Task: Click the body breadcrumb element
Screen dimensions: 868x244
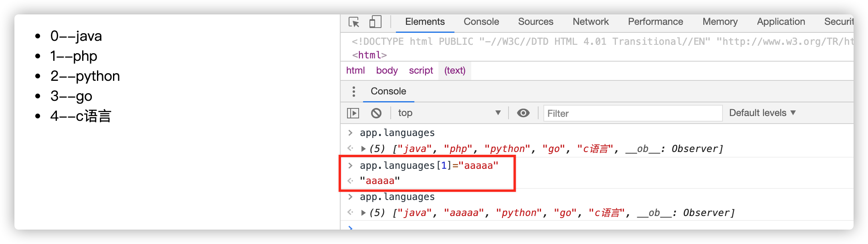Action: click(387, 71)
